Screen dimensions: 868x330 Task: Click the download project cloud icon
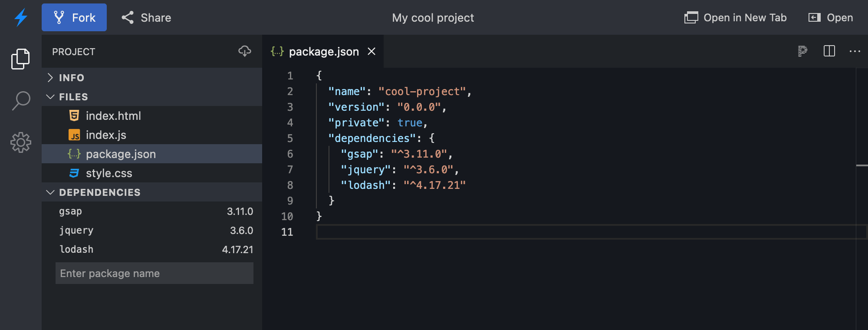(x=245, y=51)
